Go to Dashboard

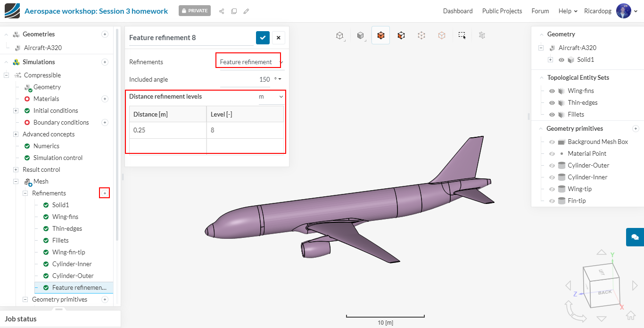click(x=458, y=11)
